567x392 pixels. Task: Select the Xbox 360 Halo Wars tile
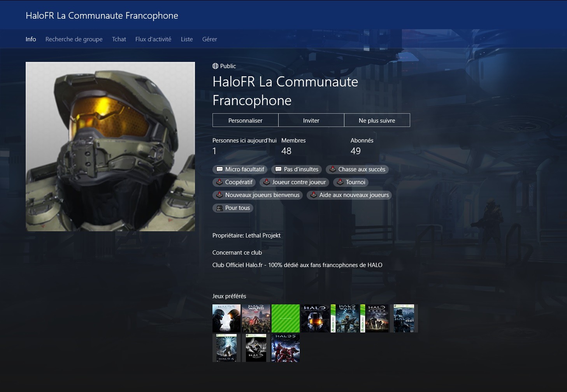tap(344, 318)
